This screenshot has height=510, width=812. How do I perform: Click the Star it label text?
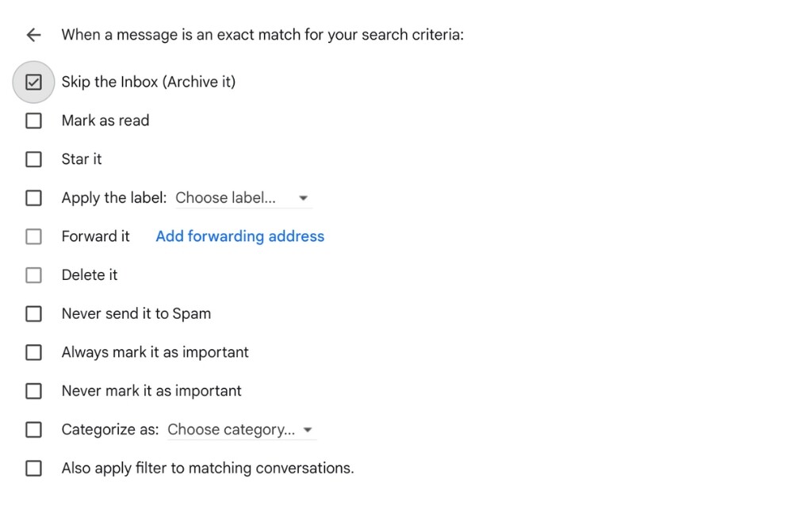82,159
